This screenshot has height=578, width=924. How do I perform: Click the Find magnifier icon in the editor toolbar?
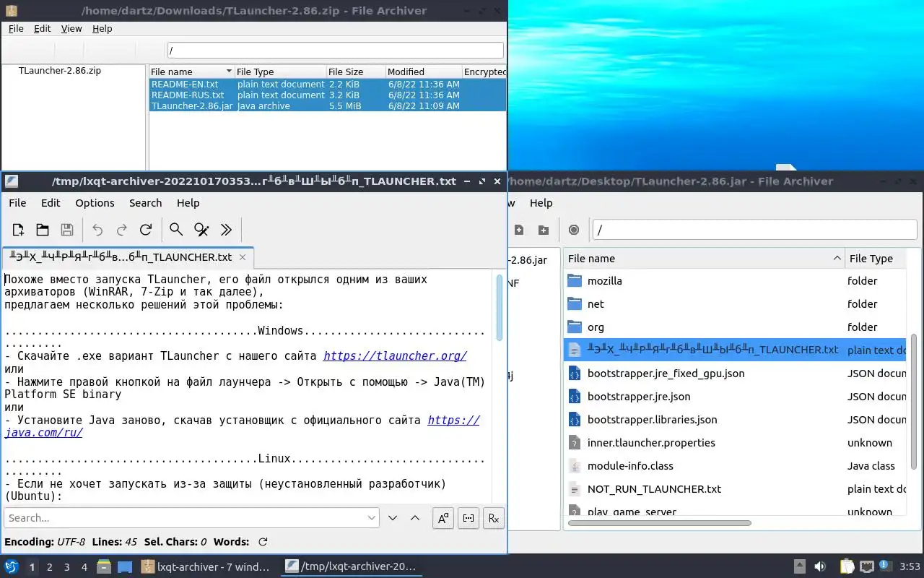click(x=176, y=230)
